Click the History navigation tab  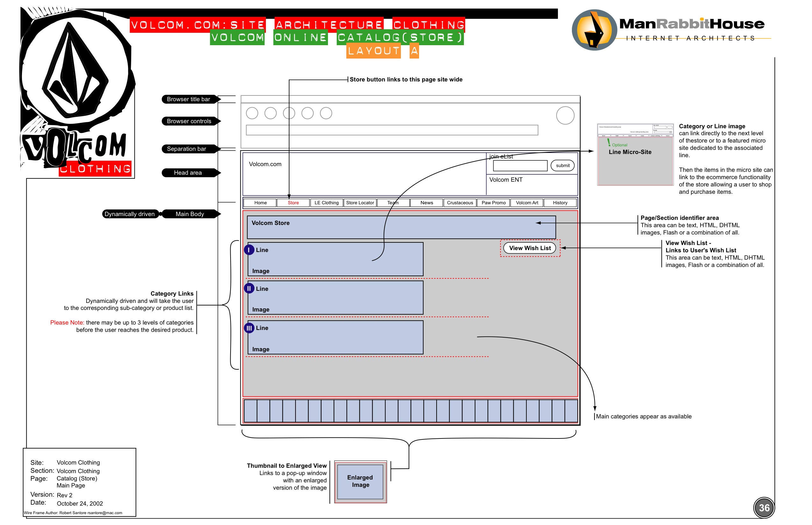click(560, 203)
